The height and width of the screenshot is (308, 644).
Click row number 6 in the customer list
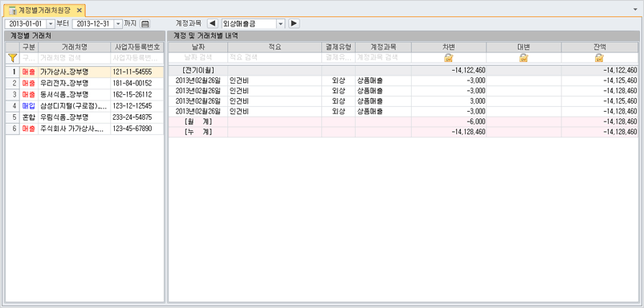14,129
